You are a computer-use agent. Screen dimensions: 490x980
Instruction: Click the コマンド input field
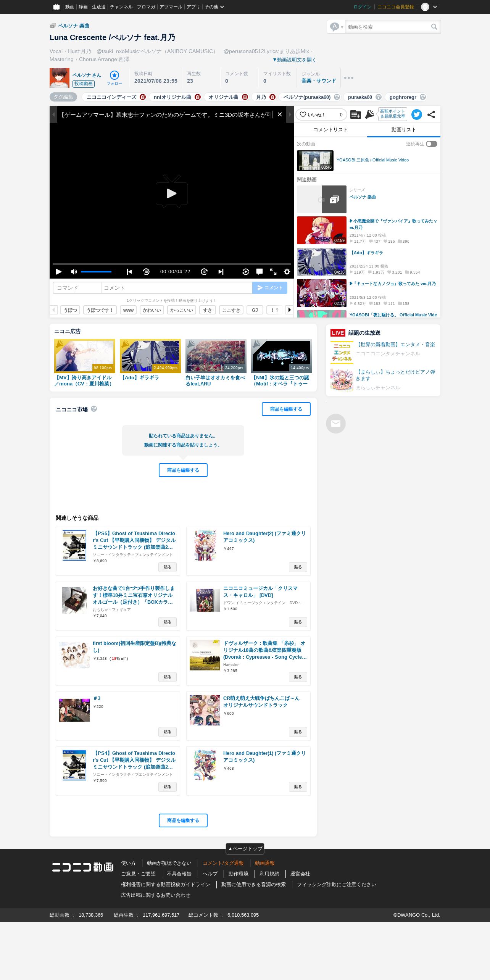[x=77, y=288]
